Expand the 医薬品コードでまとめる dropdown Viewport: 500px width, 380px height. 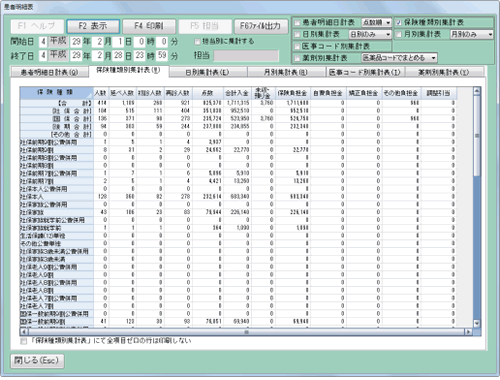399,58
